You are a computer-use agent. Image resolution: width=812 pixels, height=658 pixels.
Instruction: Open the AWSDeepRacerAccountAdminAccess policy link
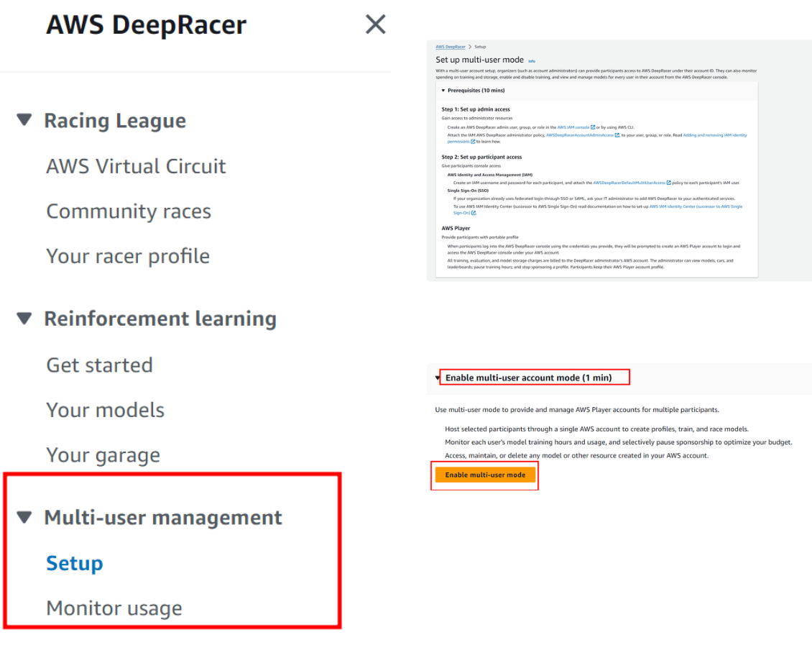579,135
